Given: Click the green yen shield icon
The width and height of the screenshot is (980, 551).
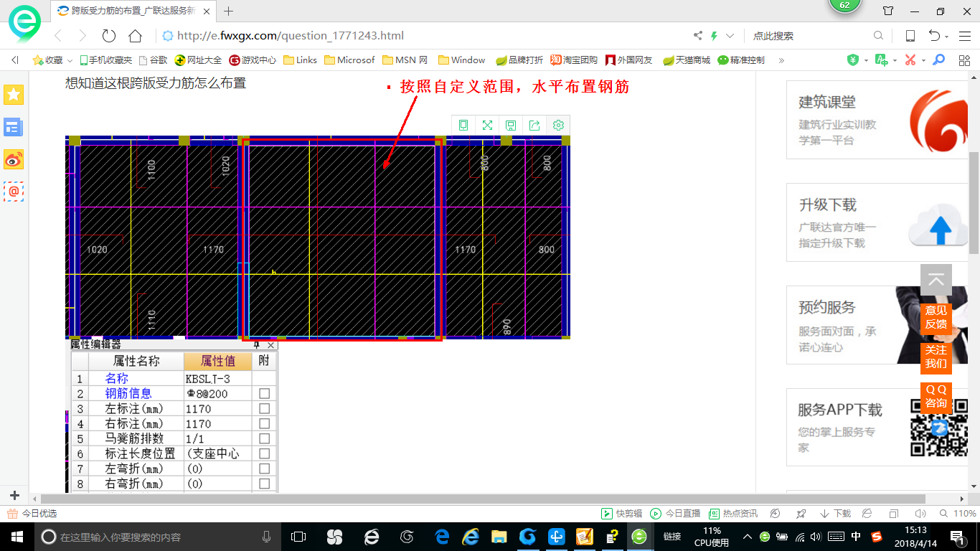Looking at the screenshot, I should (x=853, y=60).
